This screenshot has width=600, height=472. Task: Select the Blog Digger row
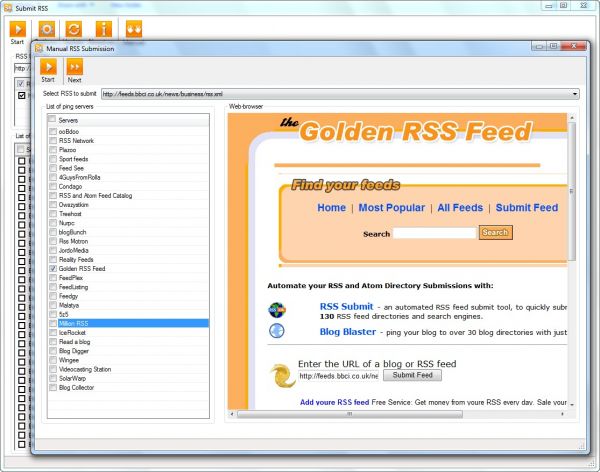129,351
